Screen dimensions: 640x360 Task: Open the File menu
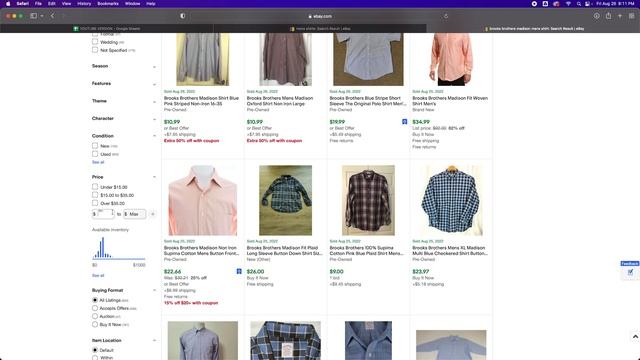(x=38, y=4)
